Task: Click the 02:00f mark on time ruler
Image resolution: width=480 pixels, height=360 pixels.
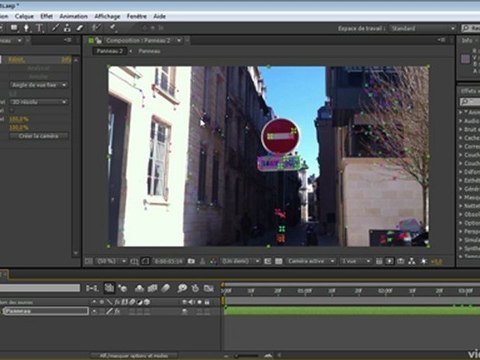Action: click(x=384, y=291)
